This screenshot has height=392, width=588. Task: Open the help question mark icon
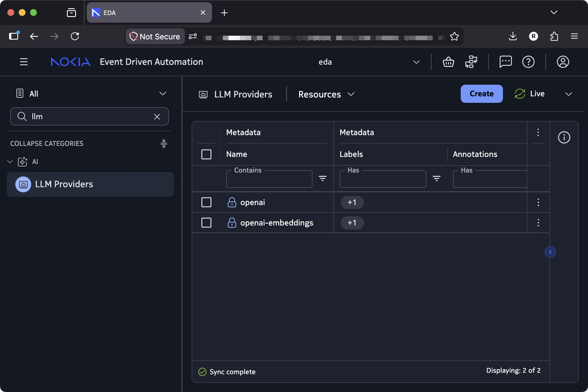click(528, 62)
